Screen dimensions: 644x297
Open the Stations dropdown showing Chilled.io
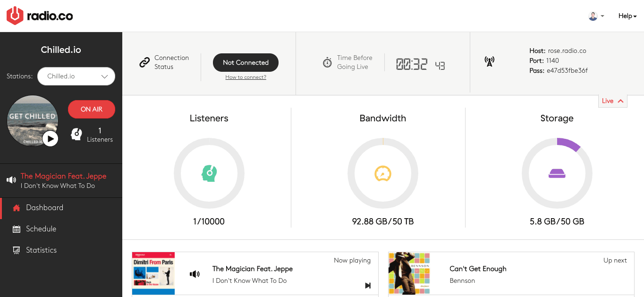click(x=76, y=76)
